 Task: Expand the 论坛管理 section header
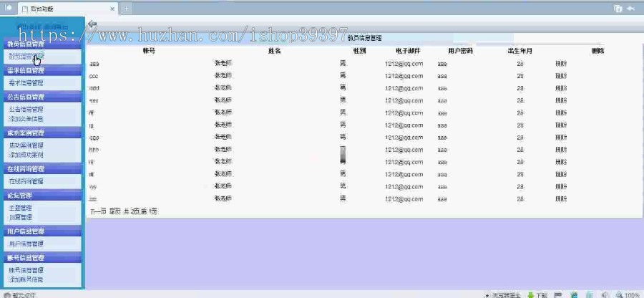[42, 196]
